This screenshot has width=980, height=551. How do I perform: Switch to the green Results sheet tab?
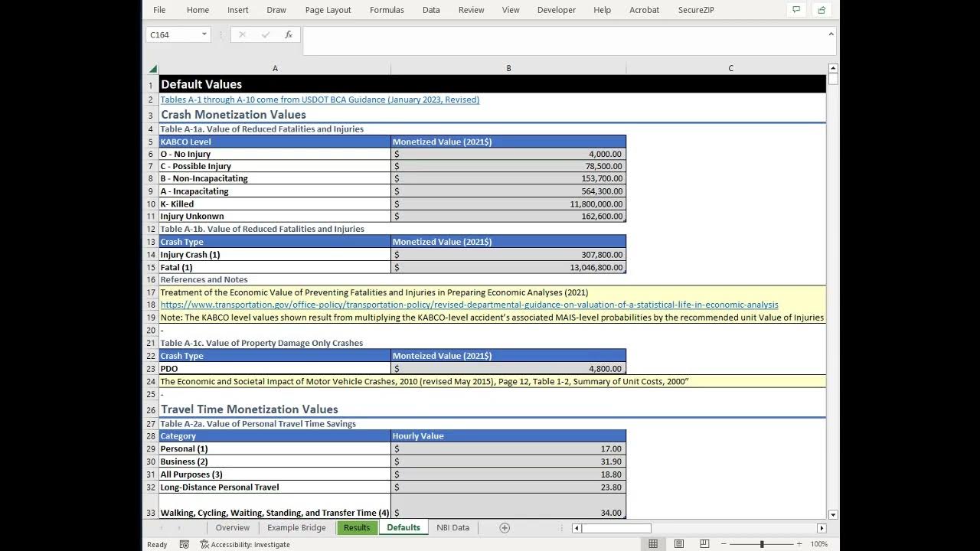357,527
